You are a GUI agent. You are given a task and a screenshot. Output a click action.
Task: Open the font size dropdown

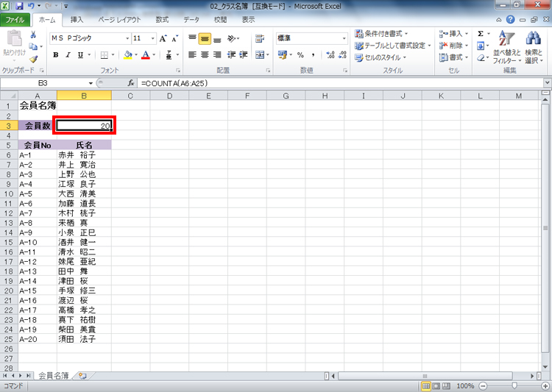point(153,38)
